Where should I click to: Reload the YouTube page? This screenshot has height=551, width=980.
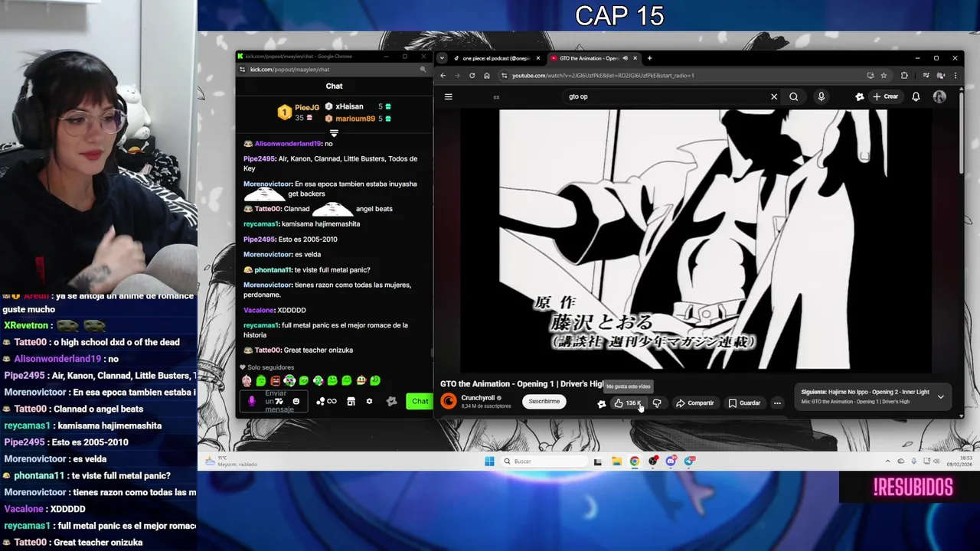(472, 76)
